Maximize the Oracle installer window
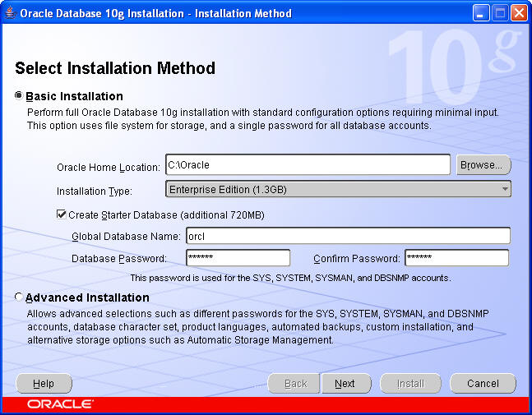The width and height of the screenshot is (532, 415). [x=501, y=14]
